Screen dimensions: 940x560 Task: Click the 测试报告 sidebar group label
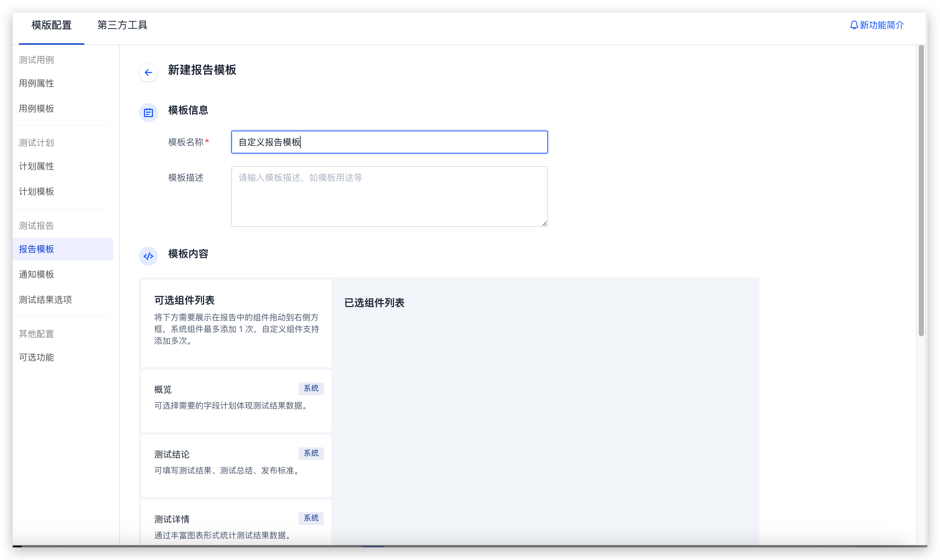click(x=37, y=226)
